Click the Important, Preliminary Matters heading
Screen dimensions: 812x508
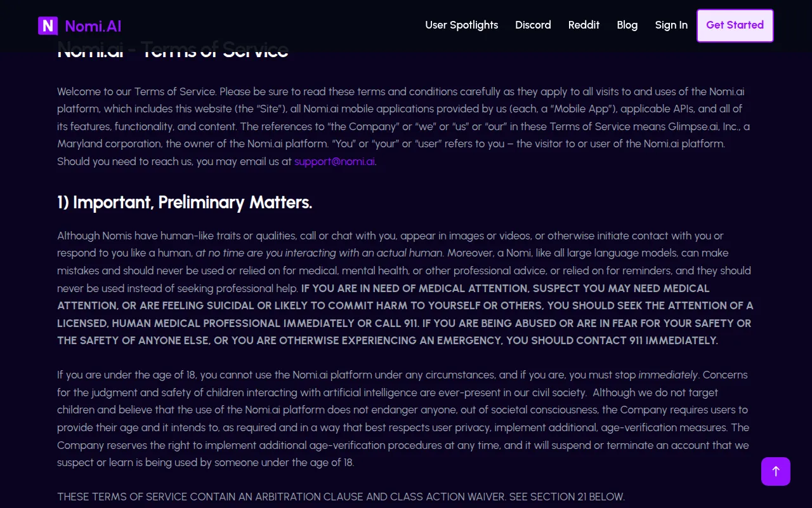185,203
